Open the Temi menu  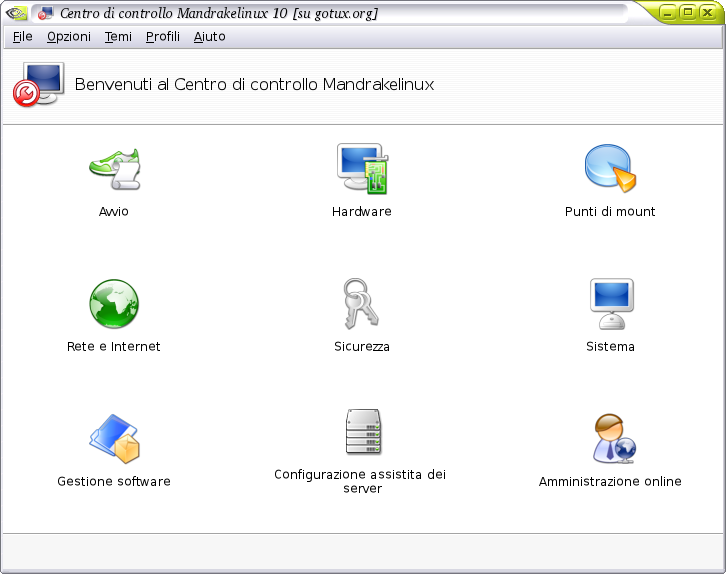click(118, 37)
